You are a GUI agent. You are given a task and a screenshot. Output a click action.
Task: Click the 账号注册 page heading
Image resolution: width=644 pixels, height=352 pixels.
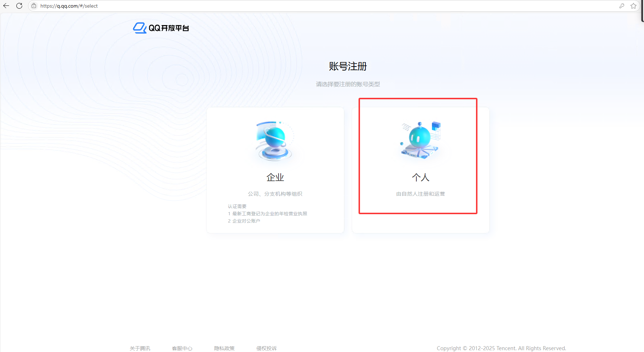click(348, 66)
